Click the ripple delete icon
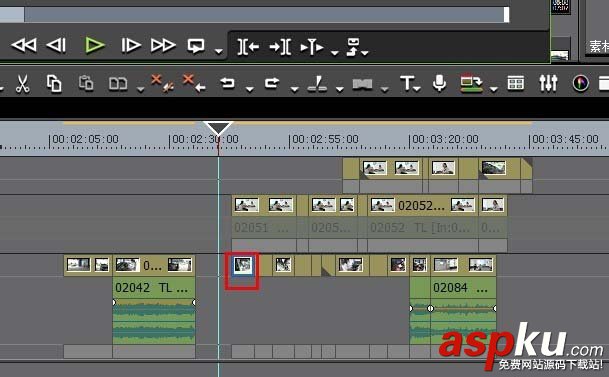This screenshot has width=609, height=377. (194, 83)
